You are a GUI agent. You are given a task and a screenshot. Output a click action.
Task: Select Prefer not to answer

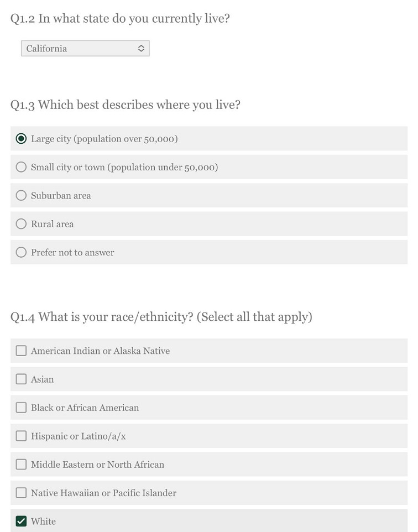tap(21, 252)
